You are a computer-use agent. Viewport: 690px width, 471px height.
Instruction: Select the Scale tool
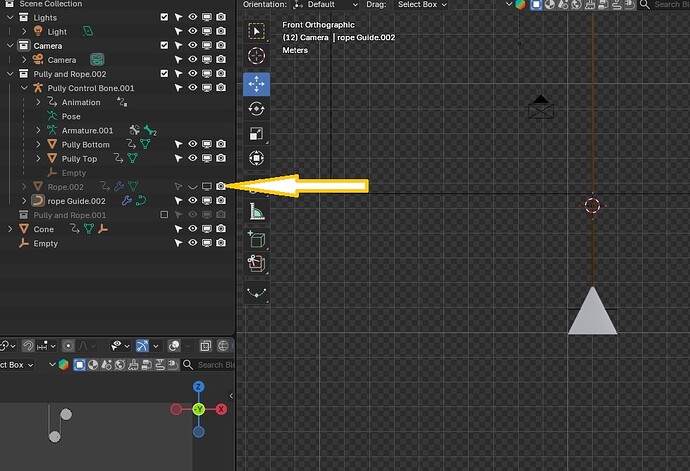click(257, 133)
